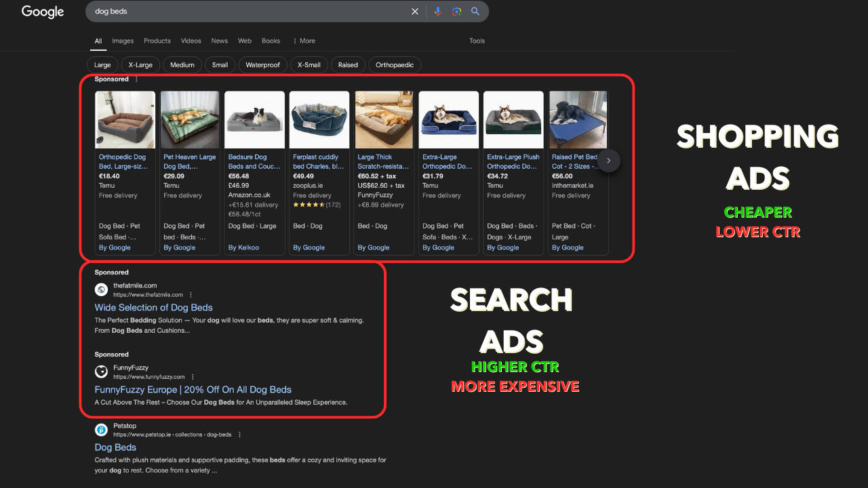The height and width of the screenshot is (488, 868).
Task: Open the Large Thick Scratch-resistant bed image
Action: pos(384,120)
